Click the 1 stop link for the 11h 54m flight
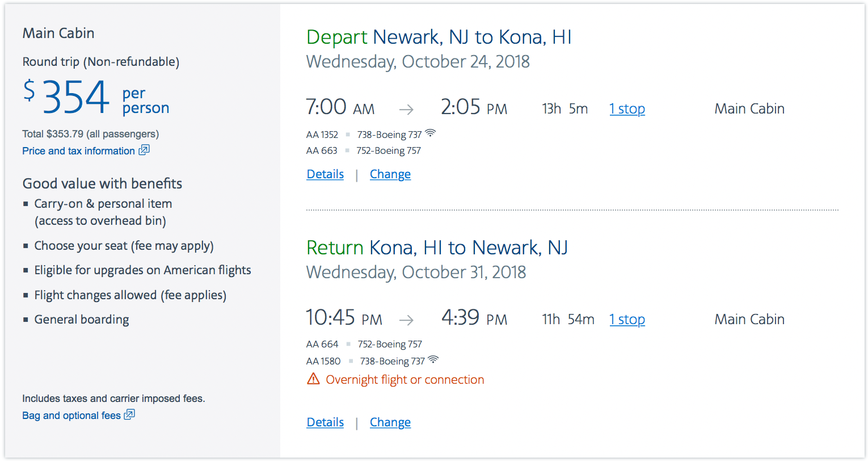 627,320
